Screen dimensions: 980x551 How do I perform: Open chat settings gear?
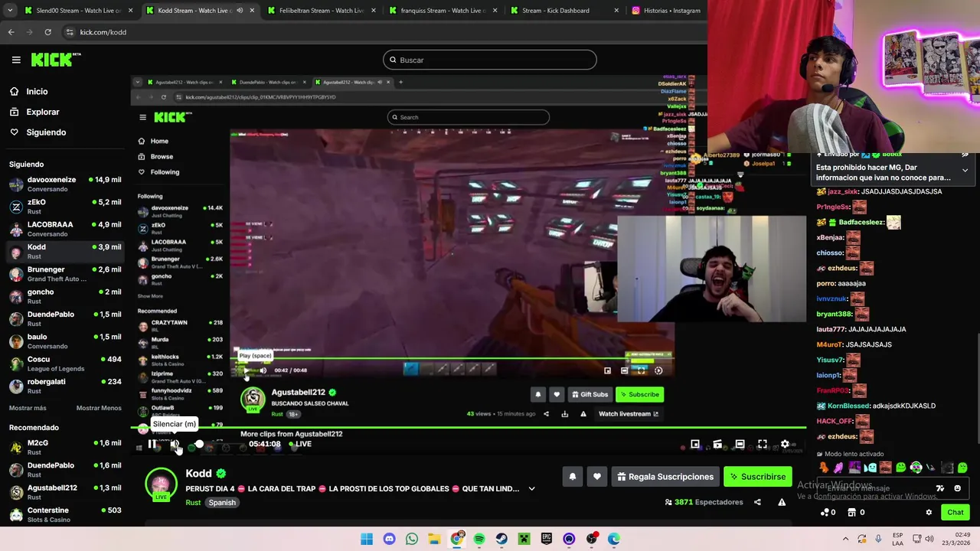click(929, 513)
